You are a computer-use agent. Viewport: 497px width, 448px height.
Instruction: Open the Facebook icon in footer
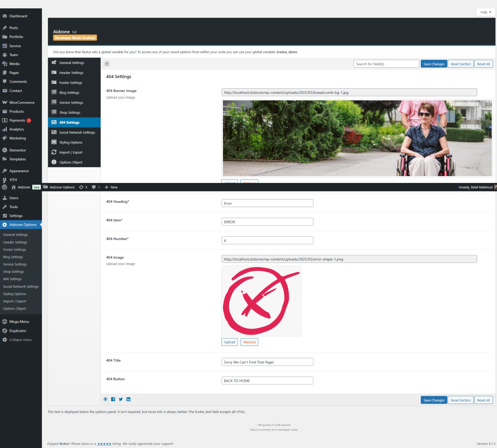coord(113,399)
